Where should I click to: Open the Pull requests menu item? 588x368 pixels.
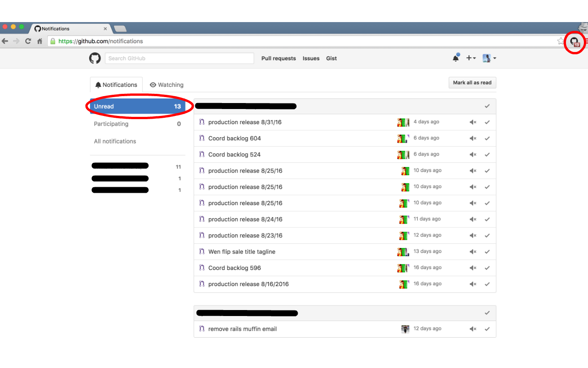point(278,58)
